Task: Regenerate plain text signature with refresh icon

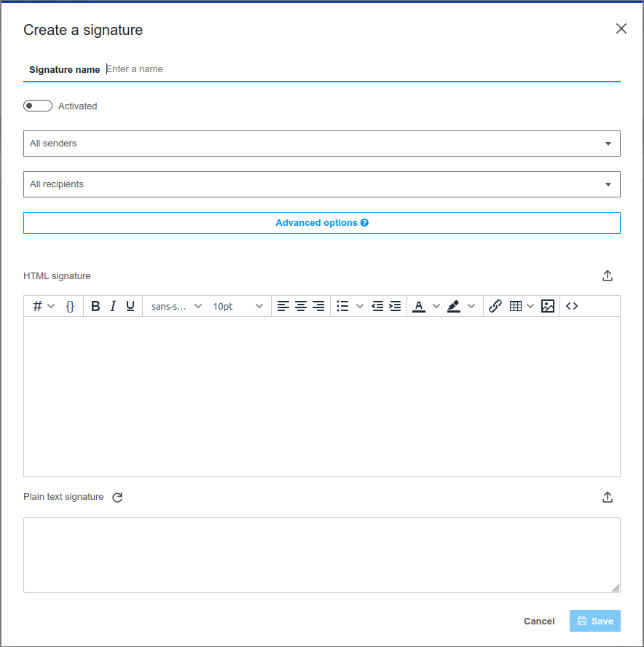Action: point(117,498)
